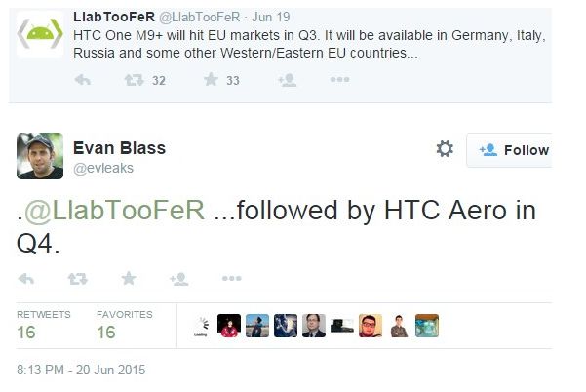
Task: Click follow-user icon under LlabTooFeR tweet
Action: click(288, 80)
